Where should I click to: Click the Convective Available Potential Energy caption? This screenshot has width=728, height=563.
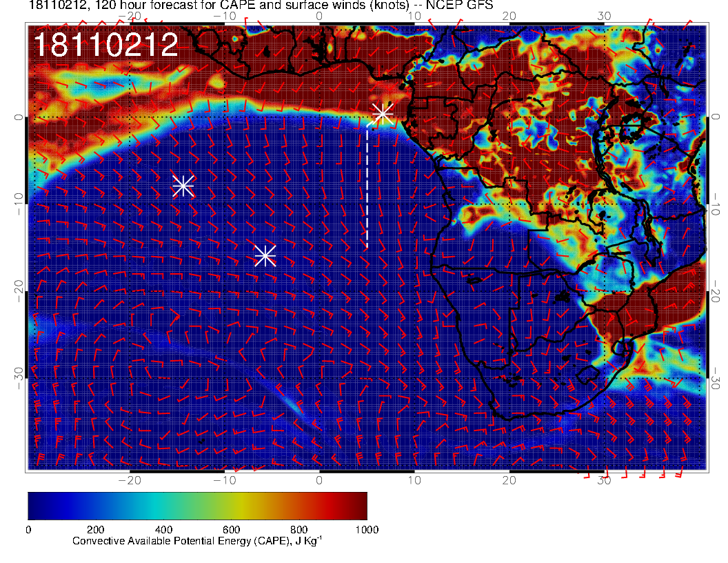[x=196, y=542]
